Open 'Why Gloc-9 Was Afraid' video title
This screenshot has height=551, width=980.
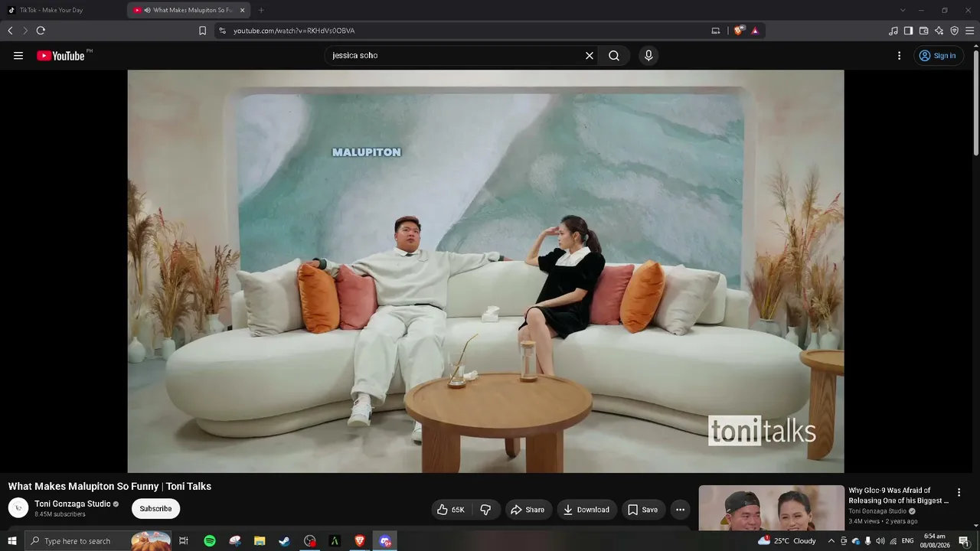(899, 496)
